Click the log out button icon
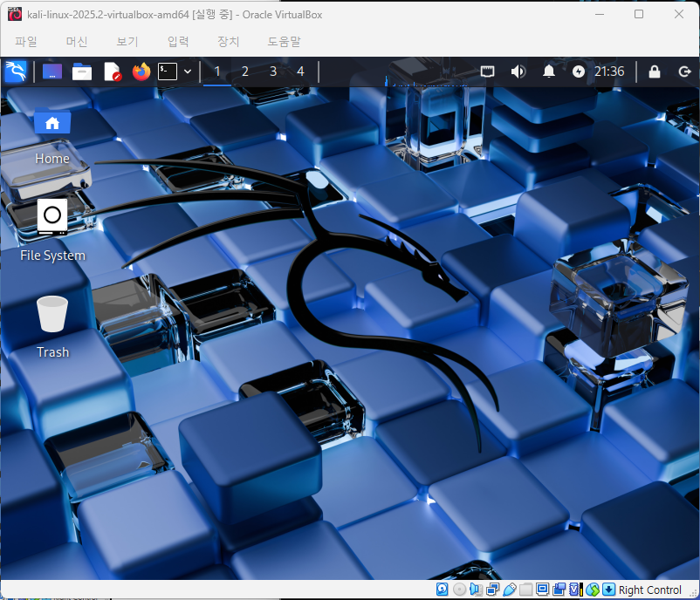Viewport: 700px width, 600px height. tap(684, 72)
